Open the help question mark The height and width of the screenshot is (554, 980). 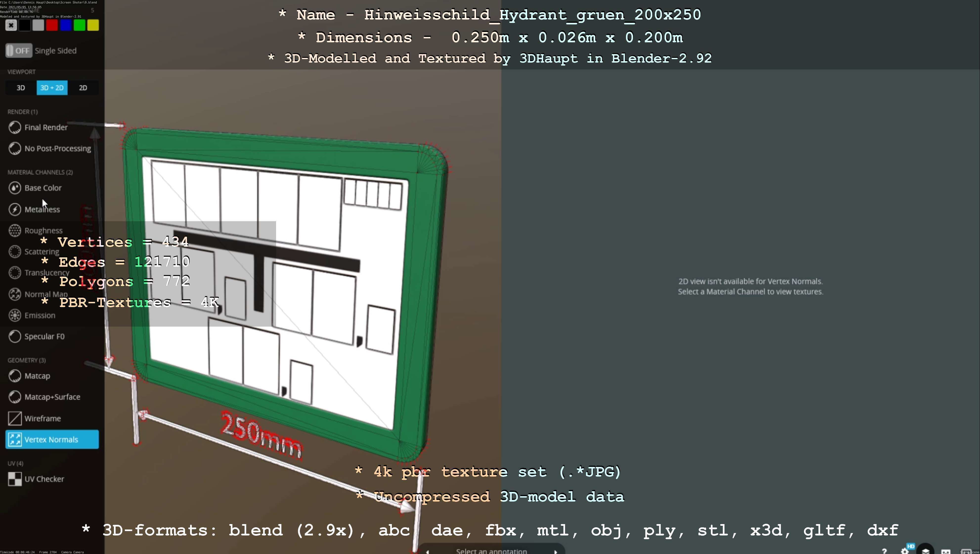[884, 551]
